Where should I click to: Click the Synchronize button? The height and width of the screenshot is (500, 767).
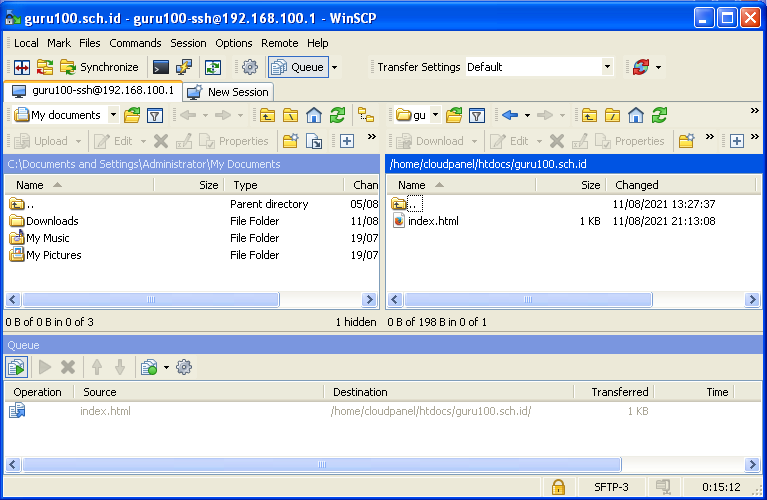pos(100,67)
